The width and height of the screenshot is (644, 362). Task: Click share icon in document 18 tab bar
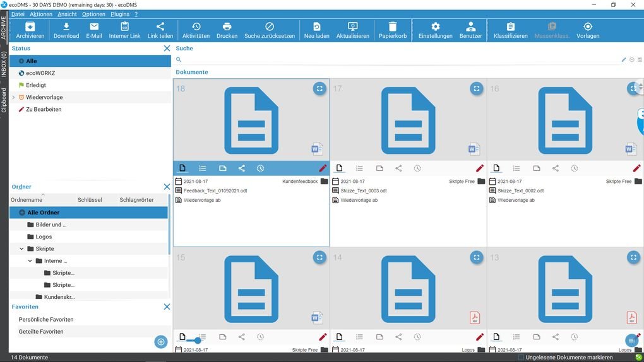click(x=241, y=168)
